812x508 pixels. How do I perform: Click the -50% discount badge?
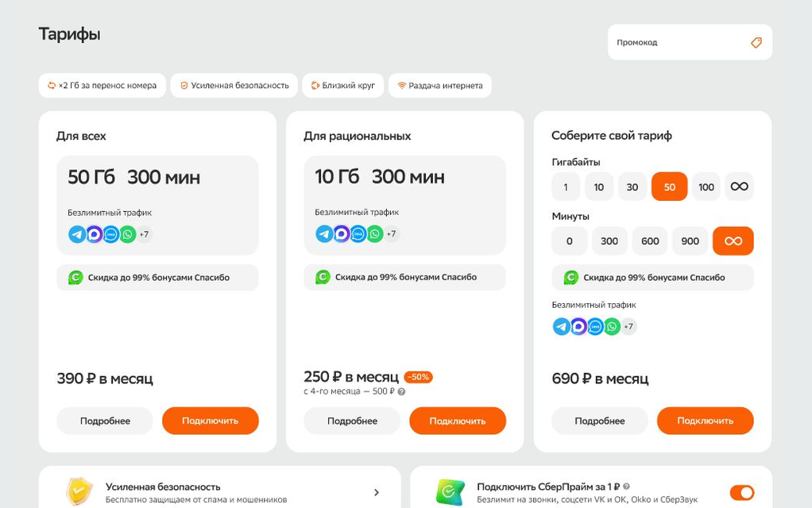[x=419, y=377]
